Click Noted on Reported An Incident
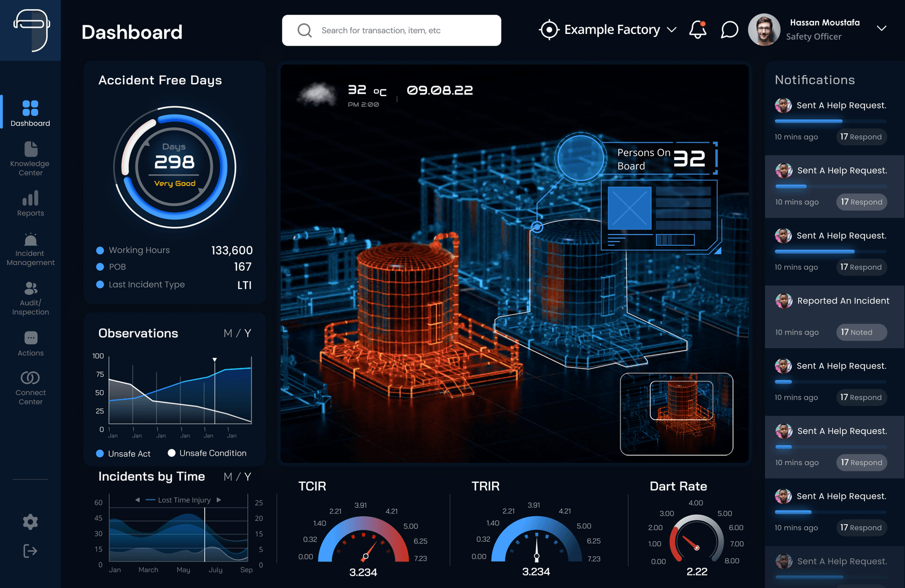905x588 pixels. click(x=861, y=332)
